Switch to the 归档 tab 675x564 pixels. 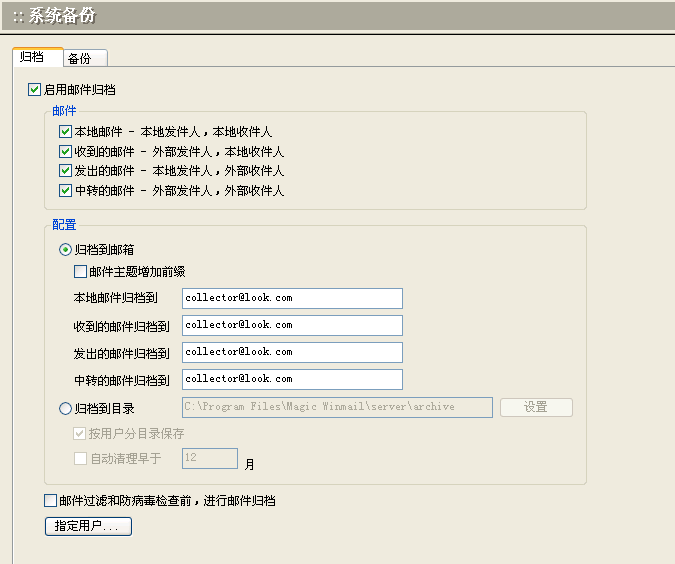[x=32, y=57]
